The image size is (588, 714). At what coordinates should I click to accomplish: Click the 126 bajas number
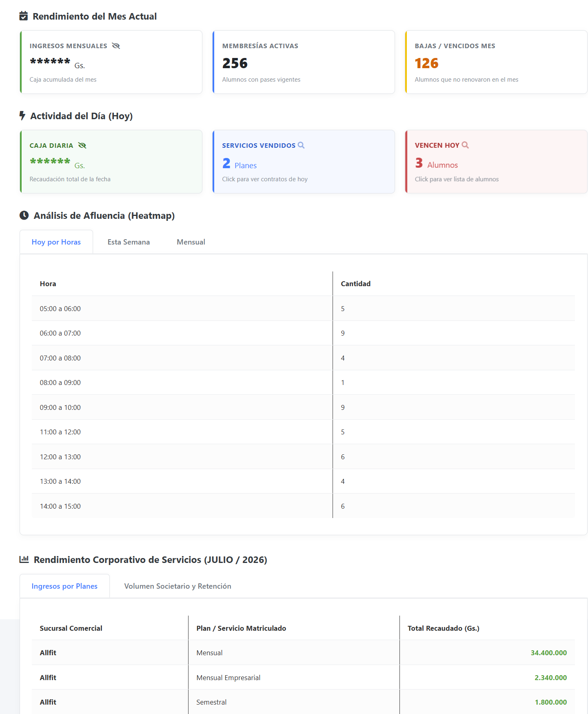point(426,63)
